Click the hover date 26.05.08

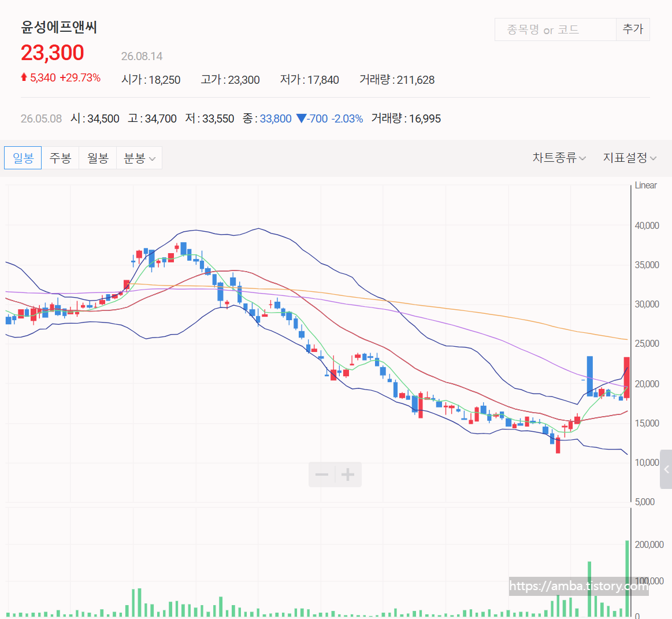pyautogui.click(x=41, y=118)
